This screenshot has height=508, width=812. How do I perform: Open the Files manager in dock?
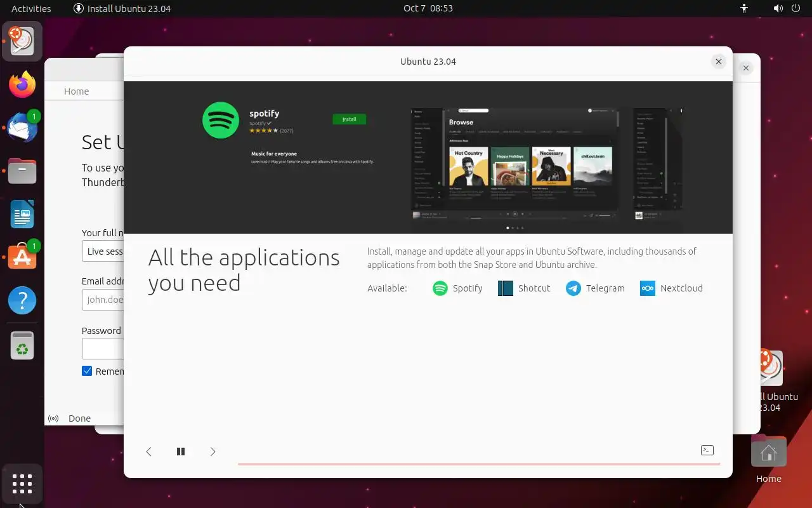click(x=22, y=171)
